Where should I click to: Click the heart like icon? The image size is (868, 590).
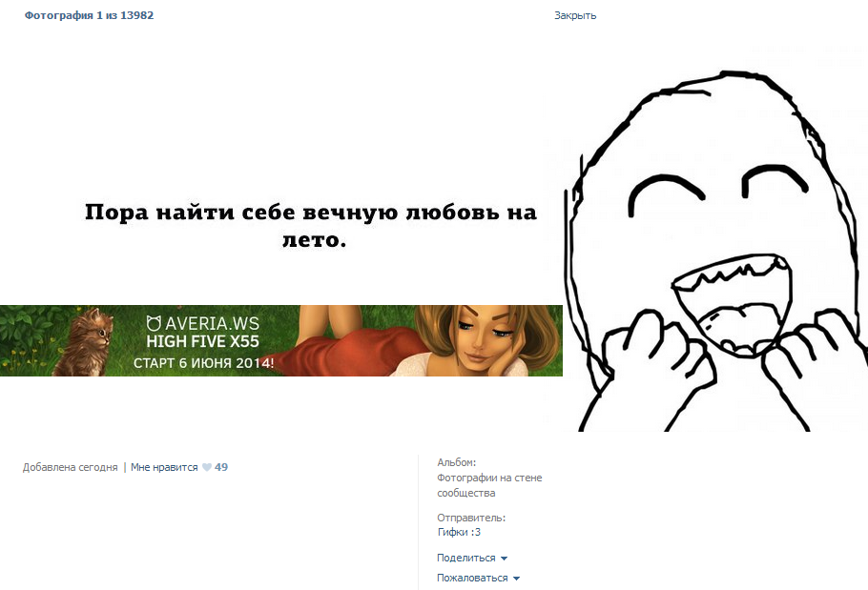coord(206,467)
